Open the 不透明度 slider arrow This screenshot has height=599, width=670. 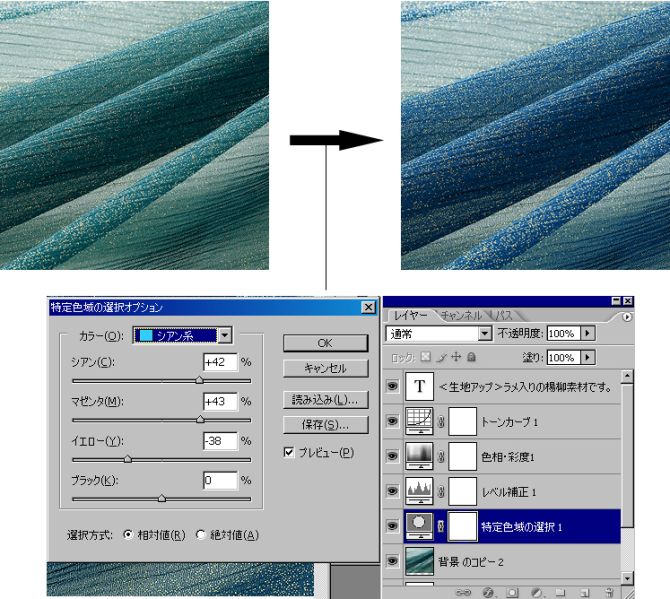tap(588, 333)
